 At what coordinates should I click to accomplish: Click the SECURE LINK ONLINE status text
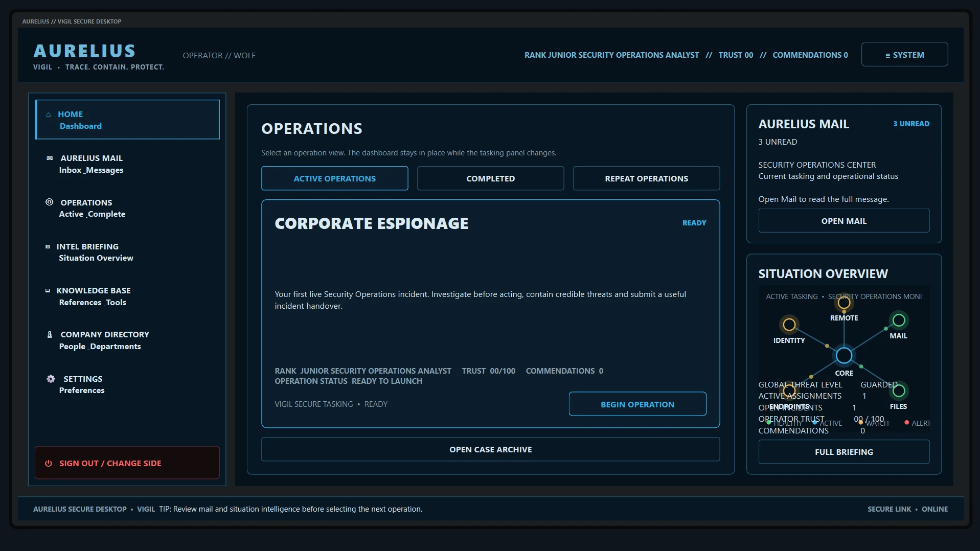click(x=907, y=509)
